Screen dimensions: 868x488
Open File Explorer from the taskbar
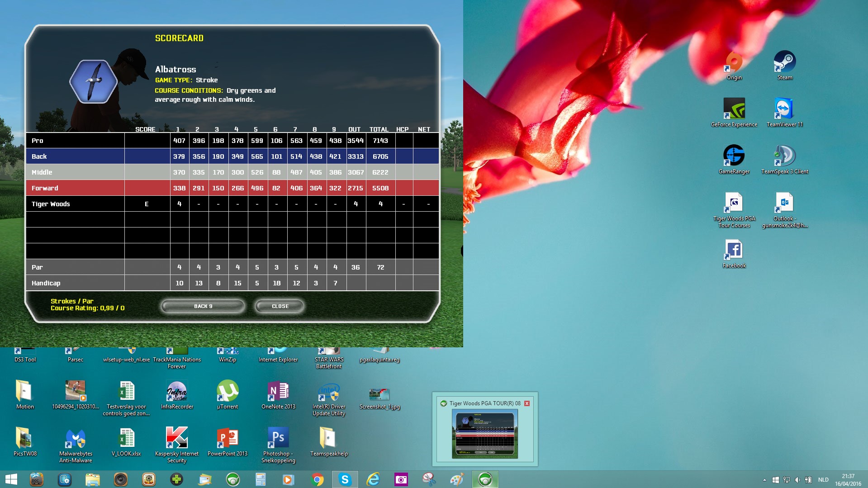92,479
